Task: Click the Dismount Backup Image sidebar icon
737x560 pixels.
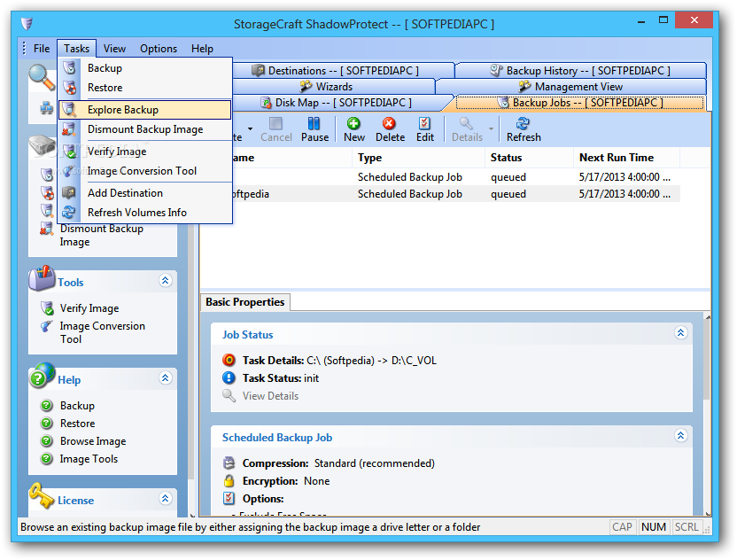Action: point(46,229)
